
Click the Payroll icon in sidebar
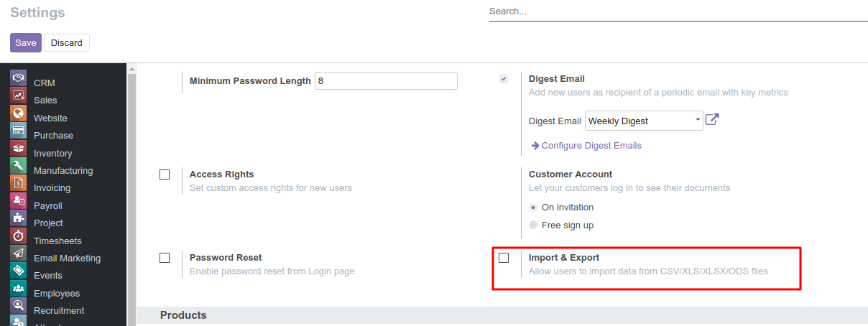tap(18, 200)
